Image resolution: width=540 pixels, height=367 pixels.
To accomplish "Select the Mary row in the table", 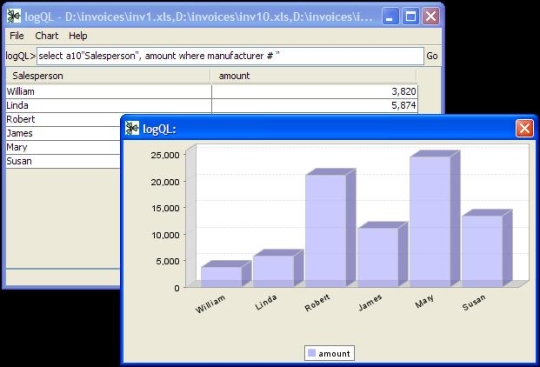I will 63,147.
